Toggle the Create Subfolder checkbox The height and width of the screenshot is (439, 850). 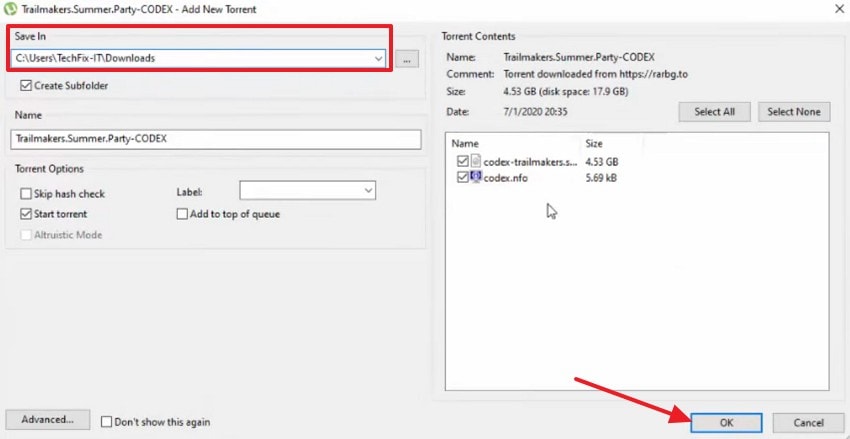pos(25,86)
